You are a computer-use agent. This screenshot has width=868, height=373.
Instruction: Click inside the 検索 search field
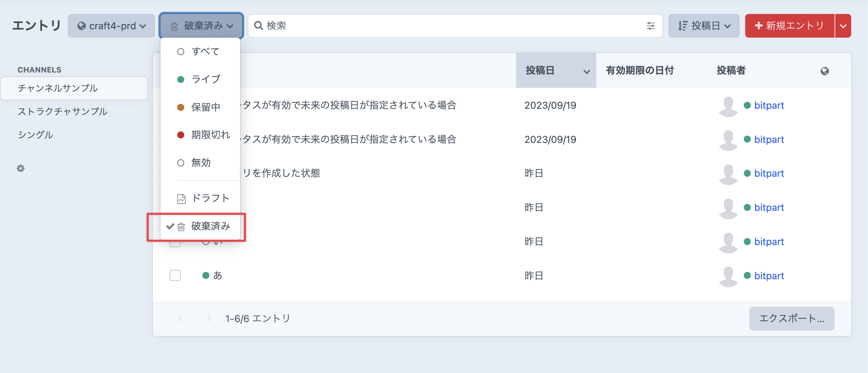pos(384,25)
